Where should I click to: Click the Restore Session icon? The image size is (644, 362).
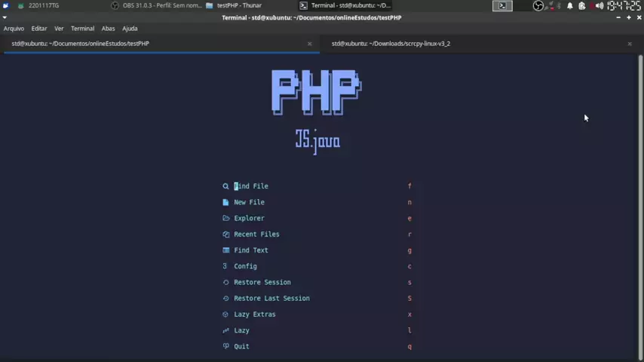[x=225, y=282]
